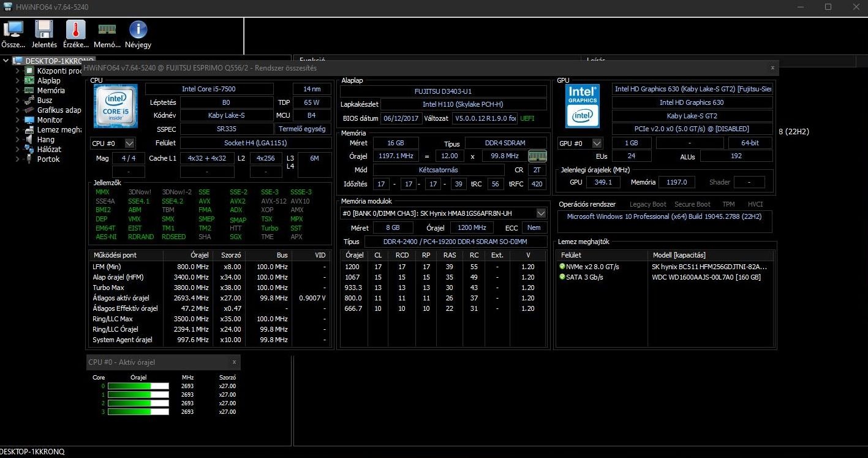
Task: Expand the Hálózat network node
Action: (x=17, y=149)
